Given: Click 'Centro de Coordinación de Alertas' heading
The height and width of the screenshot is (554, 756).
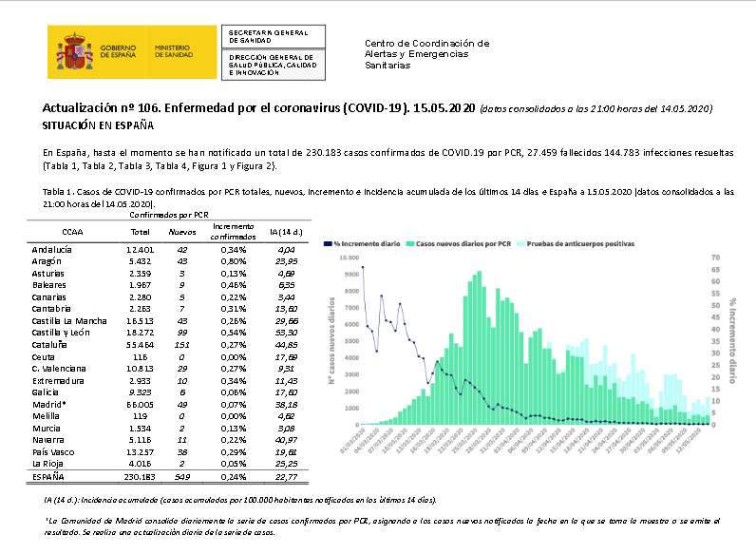Looking at the screenshot, I should [426, 54].
